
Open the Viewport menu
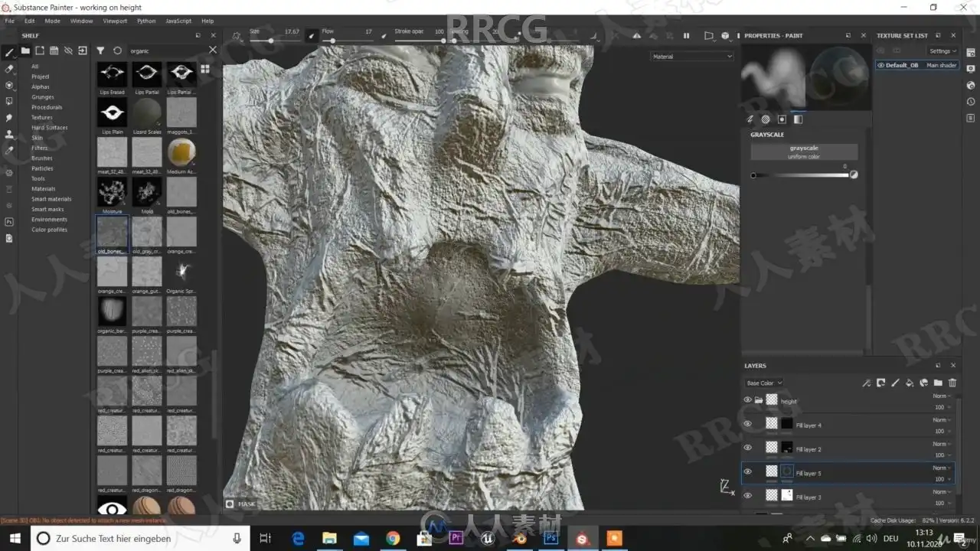click(115, 21)
